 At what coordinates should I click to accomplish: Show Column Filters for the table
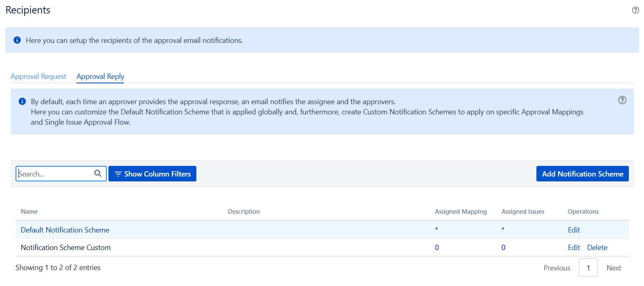tap(152, 174)
